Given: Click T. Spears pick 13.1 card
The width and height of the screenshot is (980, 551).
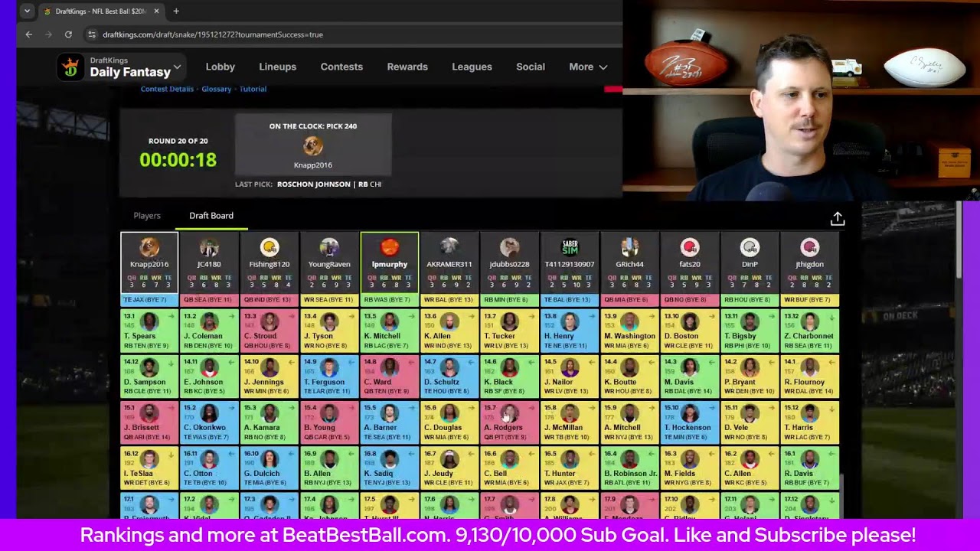Looking at the screenshot, I should [149, 330].
